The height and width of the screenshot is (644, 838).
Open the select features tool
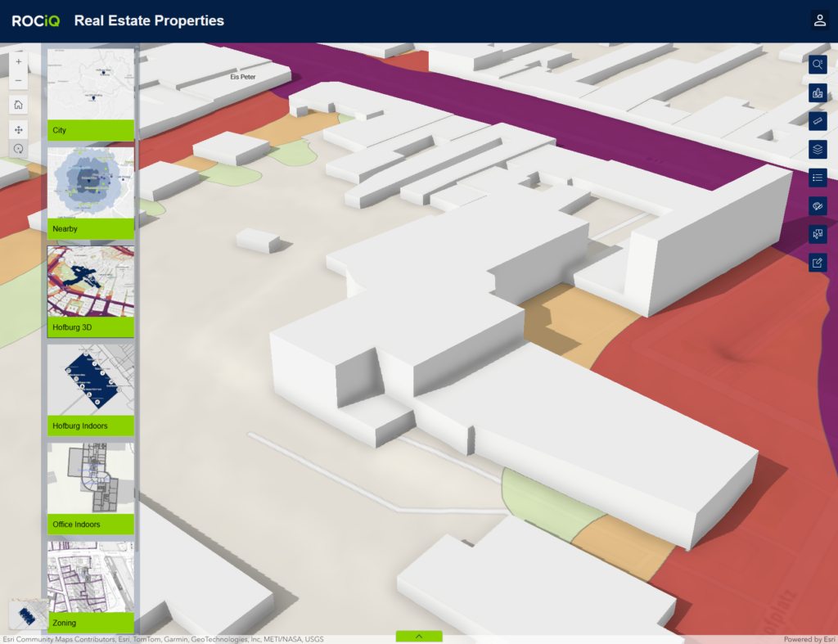[818, 234]
